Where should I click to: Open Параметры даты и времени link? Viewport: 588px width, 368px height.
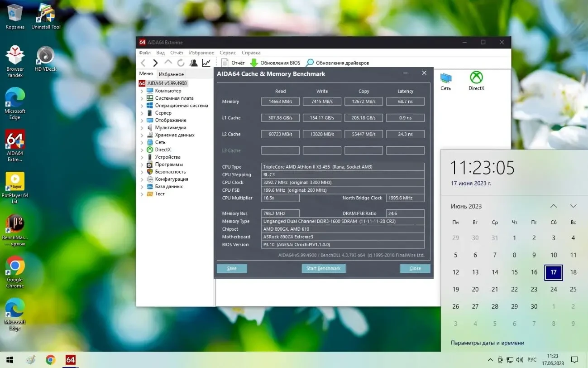tap(487, 343)
